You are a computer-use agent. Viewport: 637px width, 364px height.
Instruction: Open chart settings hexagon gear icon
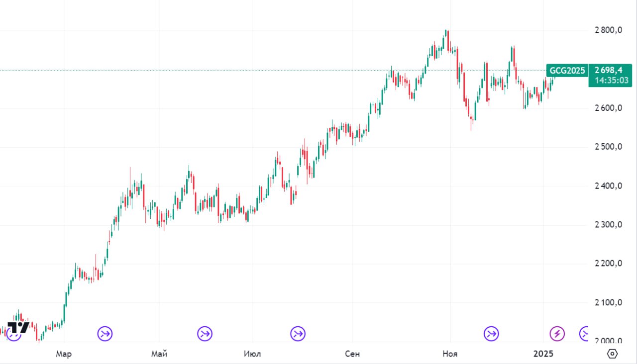pos(613,354)
